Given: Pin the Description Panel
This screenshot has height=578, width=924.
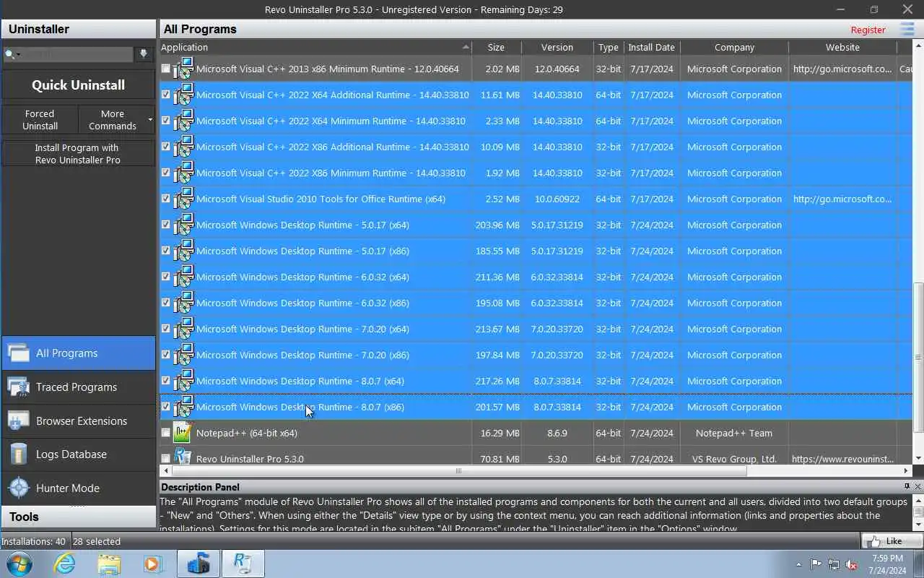Looking at the screenshot, I should (907, 486).
